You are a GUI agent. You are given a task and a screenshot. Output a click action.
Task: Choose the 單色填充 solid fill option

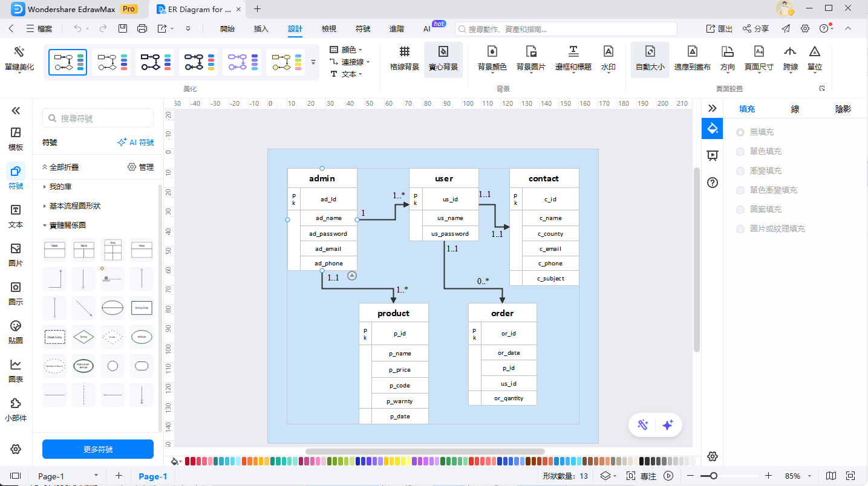coord(740,151)
